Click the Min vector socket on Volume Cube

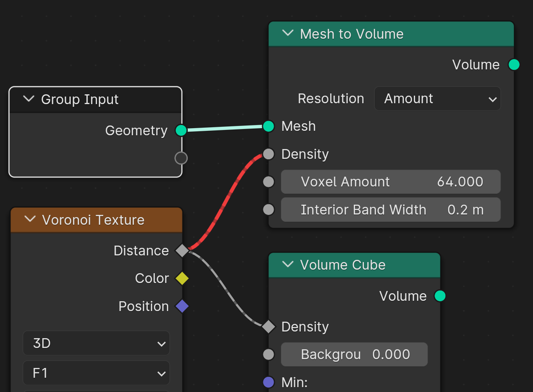tap(269, 382)
